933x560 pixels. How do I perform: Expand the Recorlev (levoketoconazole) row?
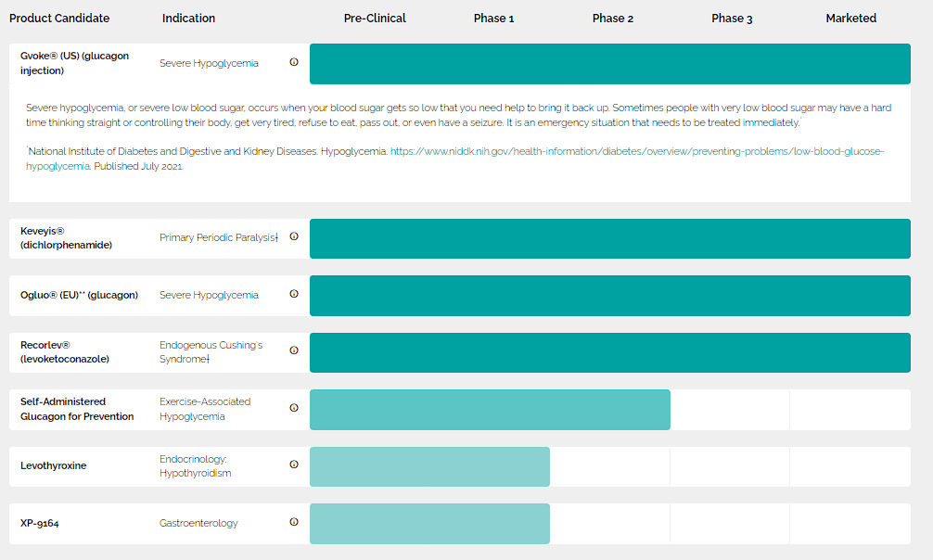pyautogui.click(x=64, y=351)
